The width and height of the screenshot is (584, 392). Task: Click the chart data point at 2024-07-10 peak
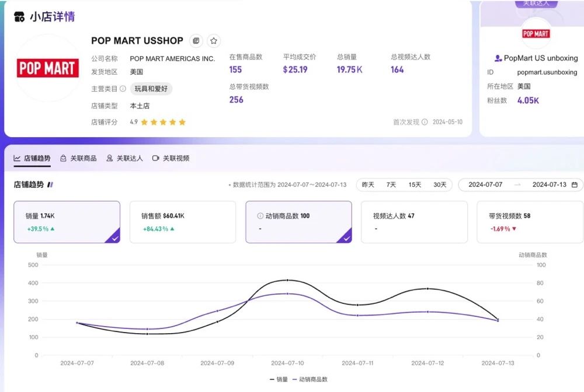click(288, 281)
